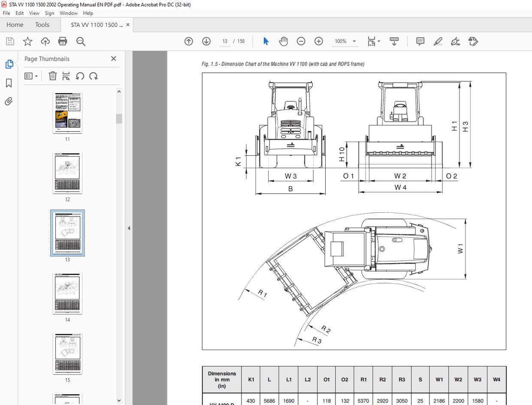Viewport: 532px width, 405px height.
Task: Open the Attachments panel
Action: click(9, 101)
